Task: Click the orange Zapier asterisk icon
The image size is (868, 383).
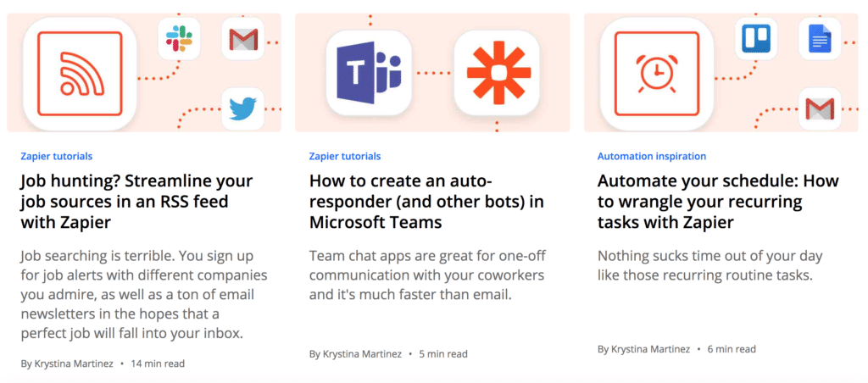Action: [497, 73]
